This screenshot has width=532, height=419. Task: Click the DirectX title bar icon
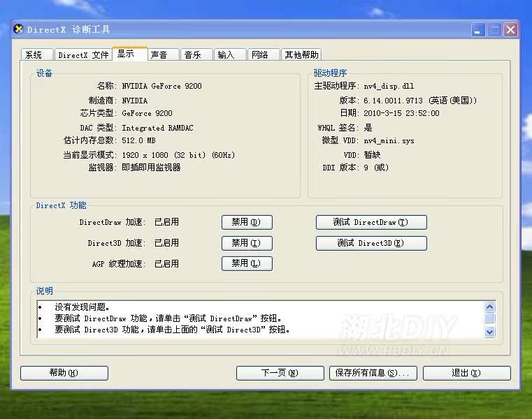[x=19, y=29]
